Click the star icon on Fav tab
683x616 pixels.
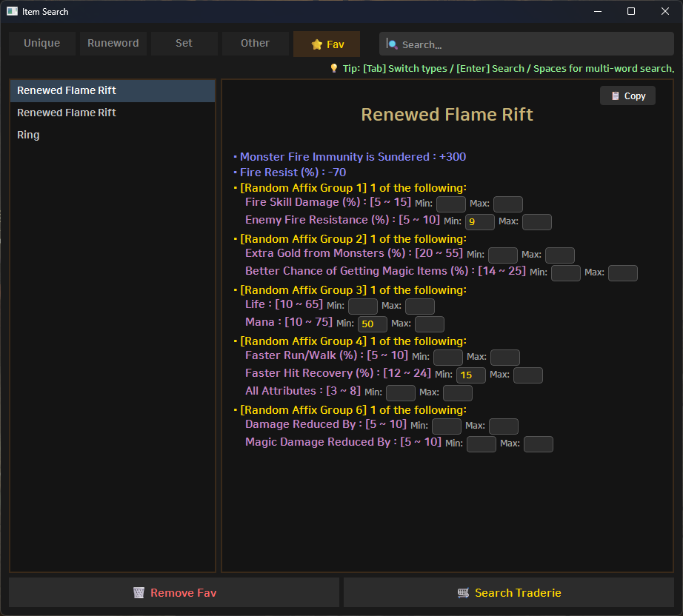316,44
